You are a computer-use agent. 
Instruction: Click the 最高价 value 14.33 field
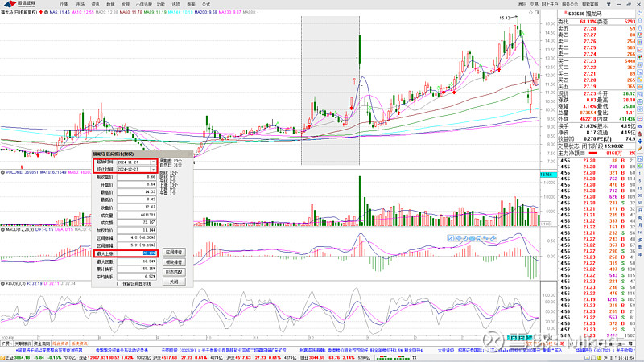pos(136,192)
